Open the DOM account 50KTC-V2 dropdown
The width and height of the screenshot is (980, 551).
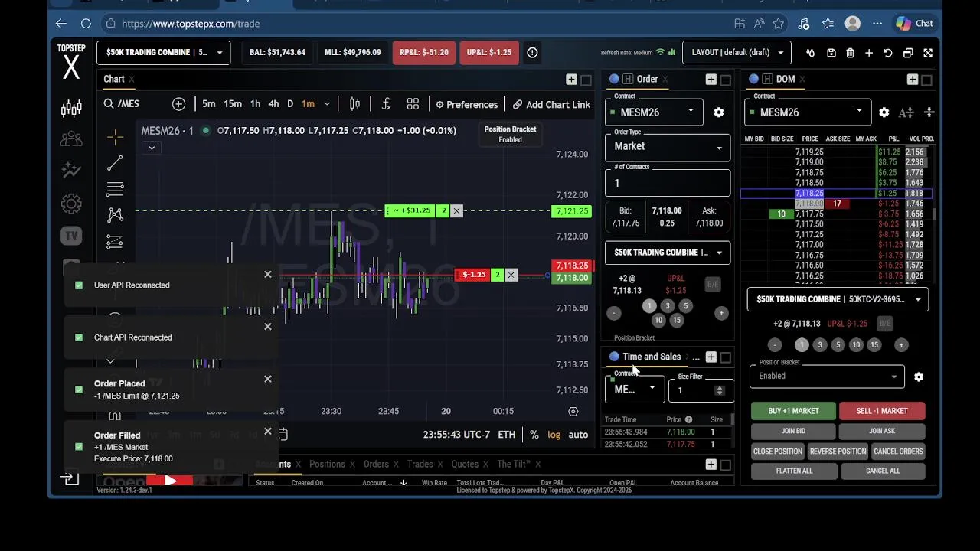(x=838, y=299)
